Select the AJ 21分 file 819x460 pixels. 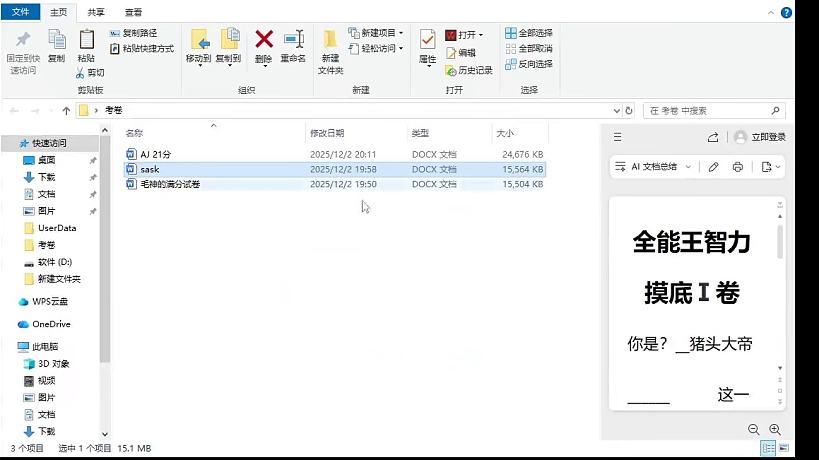pos(334,155)
